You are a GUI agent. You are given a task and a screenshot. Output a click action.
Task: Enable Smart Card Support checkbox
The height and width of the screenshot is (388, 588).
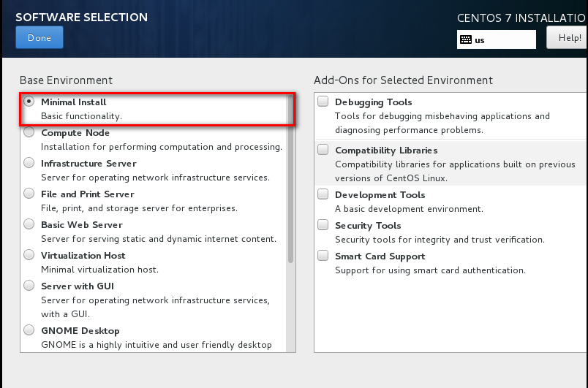(323, 256)
